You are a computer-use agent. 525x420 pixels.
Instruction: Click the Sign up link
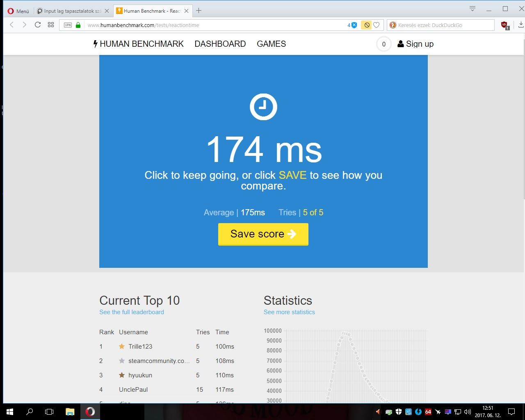[415, 44]
